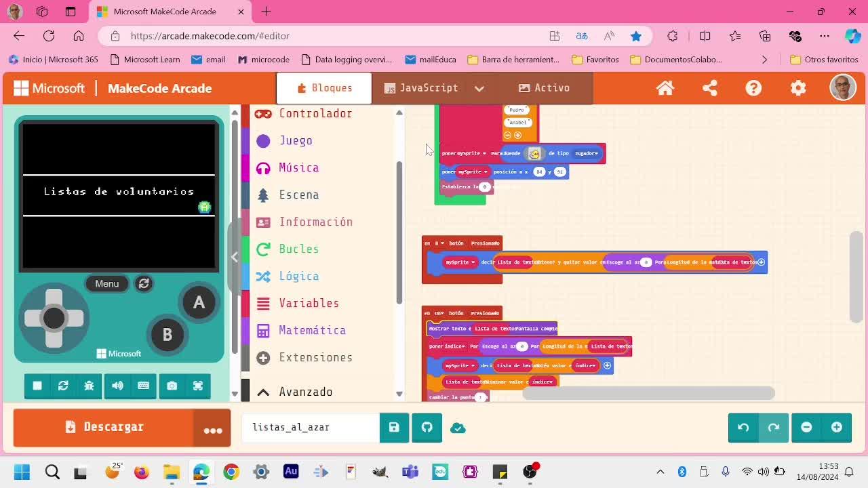The height and width of the screenshot is (488, 868).
Task: Save the project with disk icon
Action: tap(394, 427)
